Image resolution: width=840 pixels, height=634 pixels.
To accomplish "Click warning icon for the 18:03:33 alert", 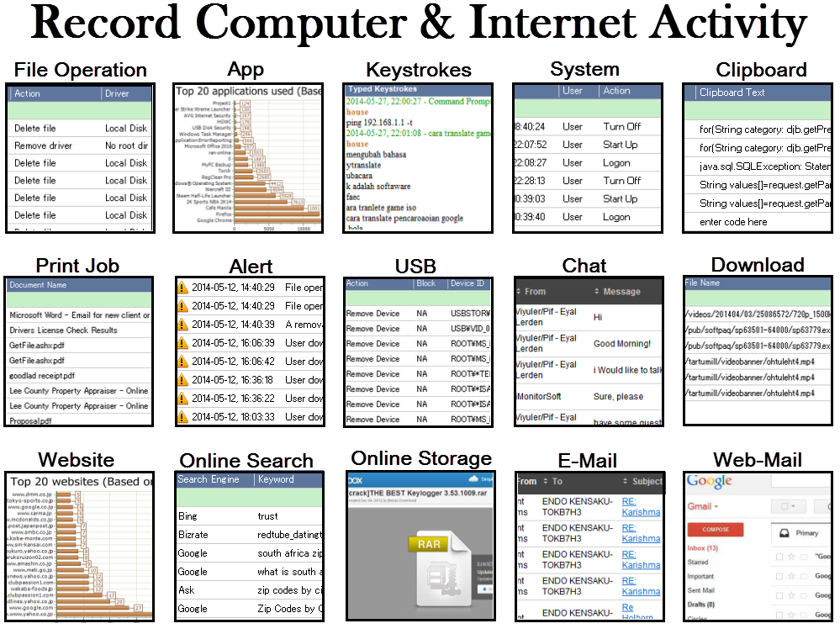I will [x=182, y=416].
